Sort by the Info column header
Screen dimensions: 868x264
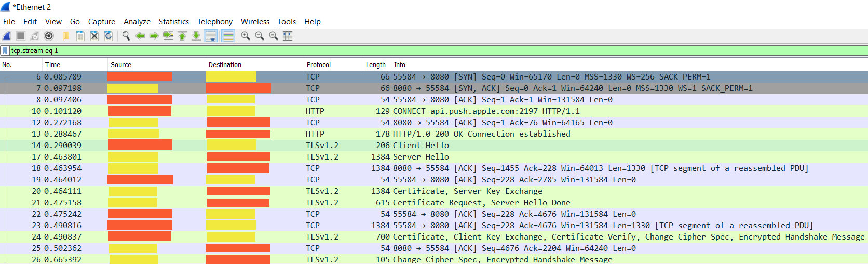[629, 65]
